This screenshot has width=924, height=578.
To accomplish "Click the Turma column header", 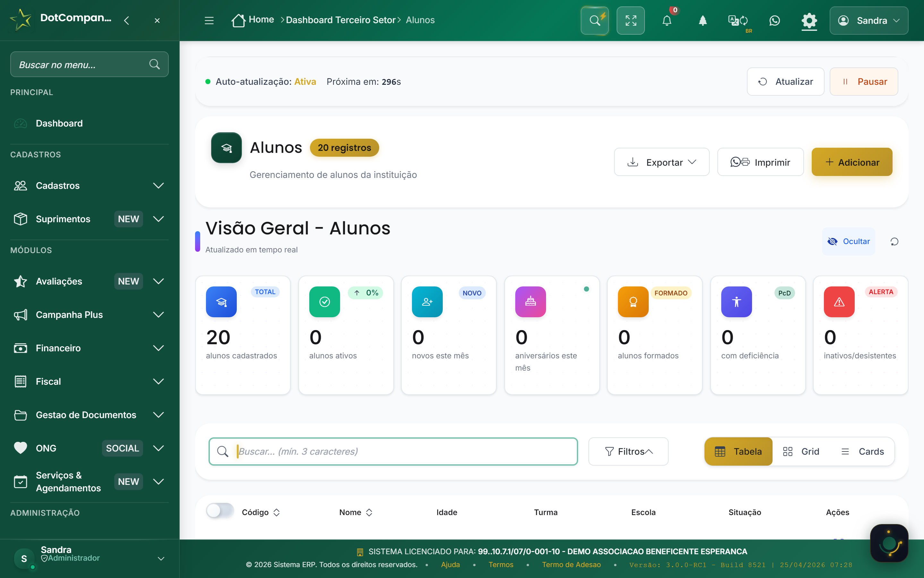I will tap(546, 512).
